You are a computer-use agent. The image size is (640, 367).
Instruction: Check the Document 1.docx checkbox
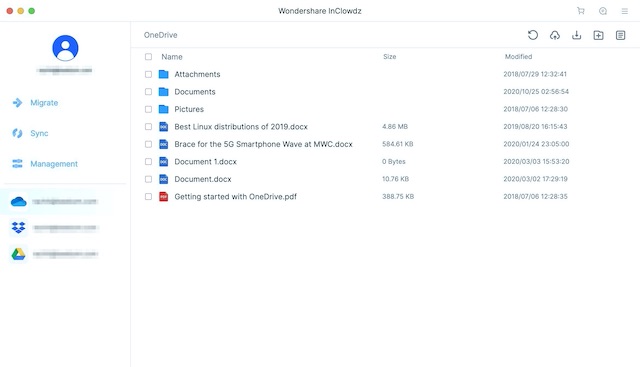click(148, 162)
